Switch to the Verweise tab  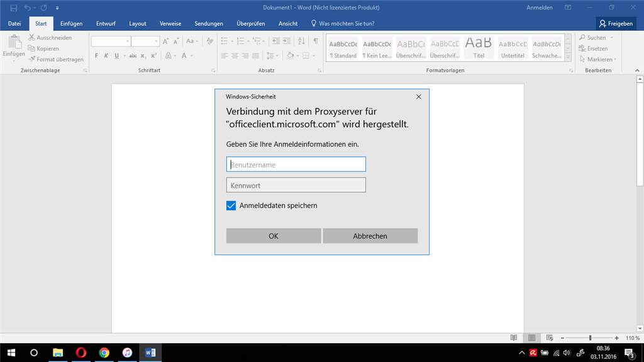click(170, 23)
